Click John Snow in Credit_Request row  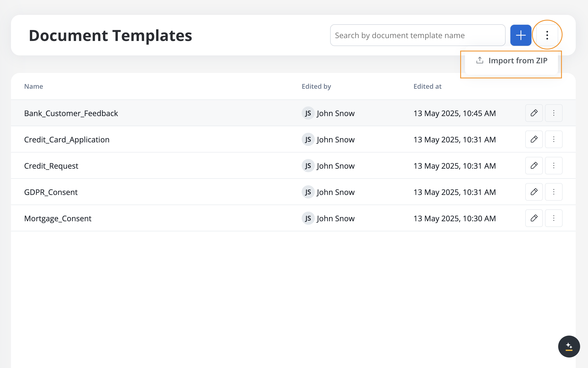pyautogui.click(x=335, y=166)
